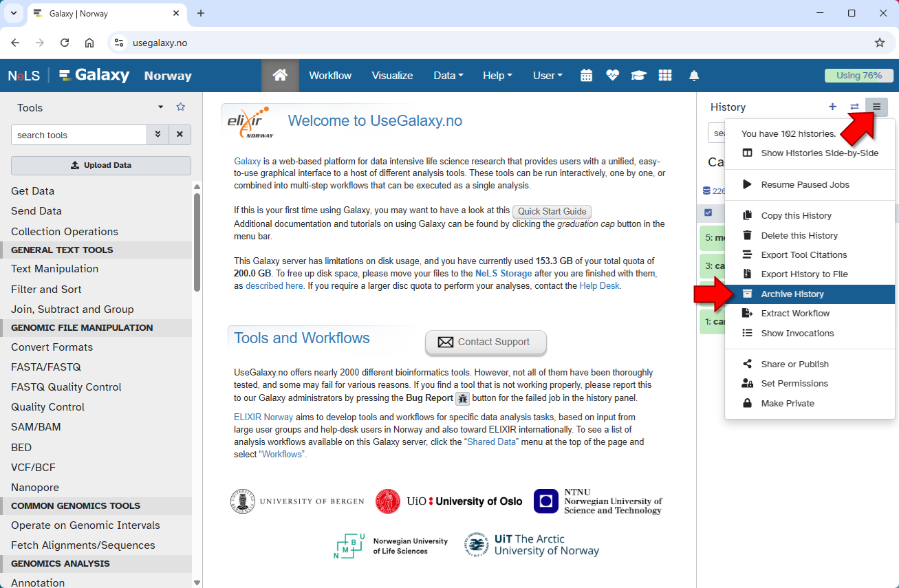Screen dimensions: 899x588
Task: Click the Contact Support button
Action: pos(486,342)
